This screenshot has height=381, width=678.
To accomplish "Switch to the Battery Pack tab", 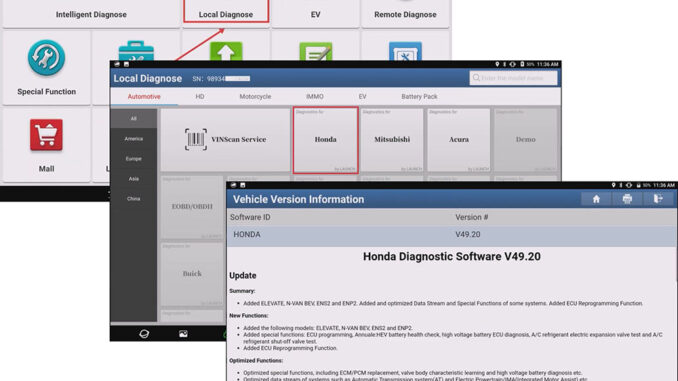I will click(x=419, y=96).
